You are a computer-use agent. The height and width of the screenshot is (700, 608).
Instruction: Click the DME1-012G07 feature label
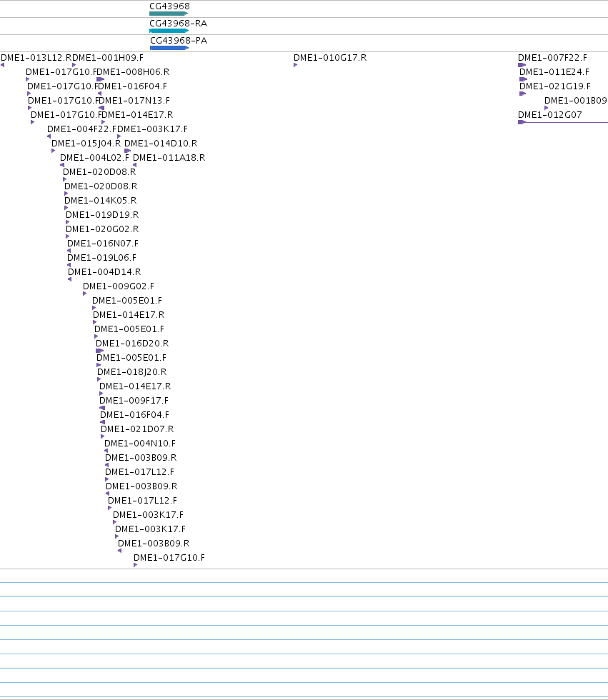[x=549, y=115]
